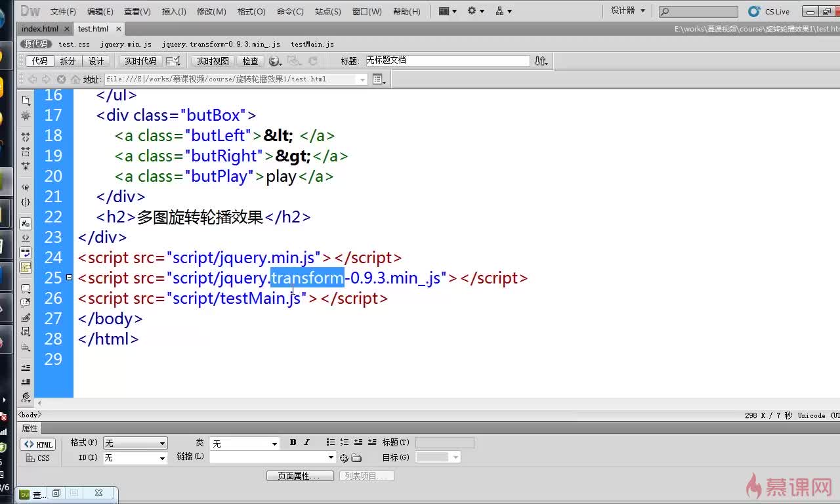The height and width of the screenshot is (504, 840).
Task: Collapse the code fold marker on line 25
Action: click(x=69, y=278)
